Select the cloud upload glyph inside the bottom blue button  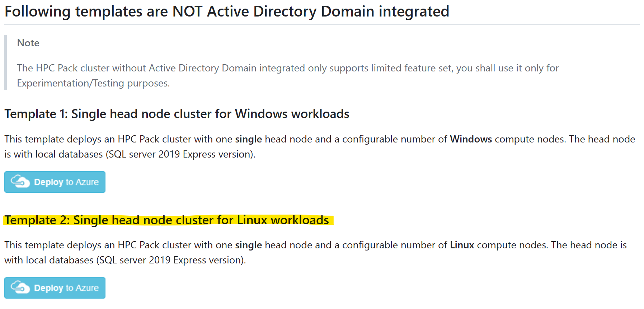(x=20, y=287)
